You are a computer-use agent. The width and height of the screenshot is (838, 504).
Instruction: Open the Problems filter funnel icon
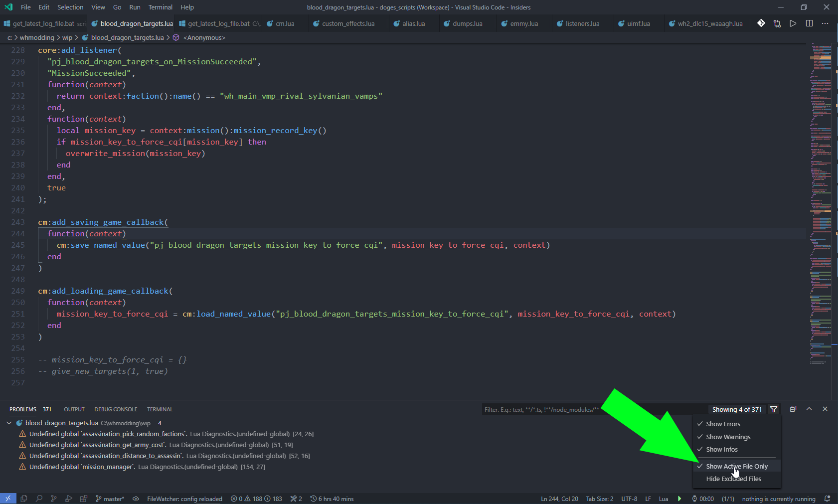(x=774, y=409)
